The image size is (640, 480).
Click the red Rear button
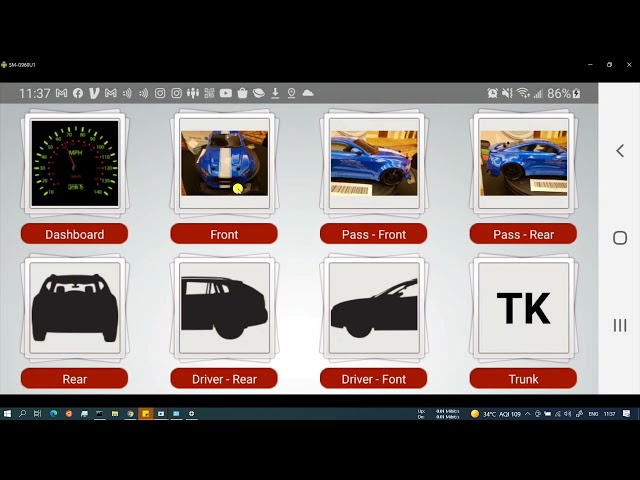(x=74, y=378)
